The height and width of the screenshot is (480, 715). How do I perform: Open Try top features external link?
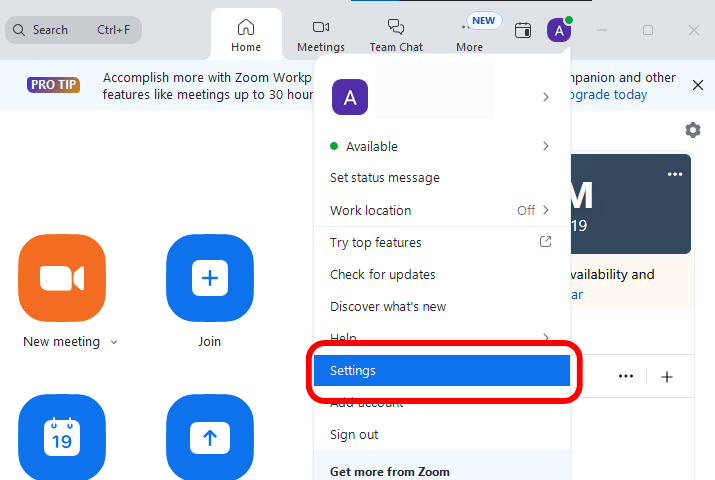point(545,242)
